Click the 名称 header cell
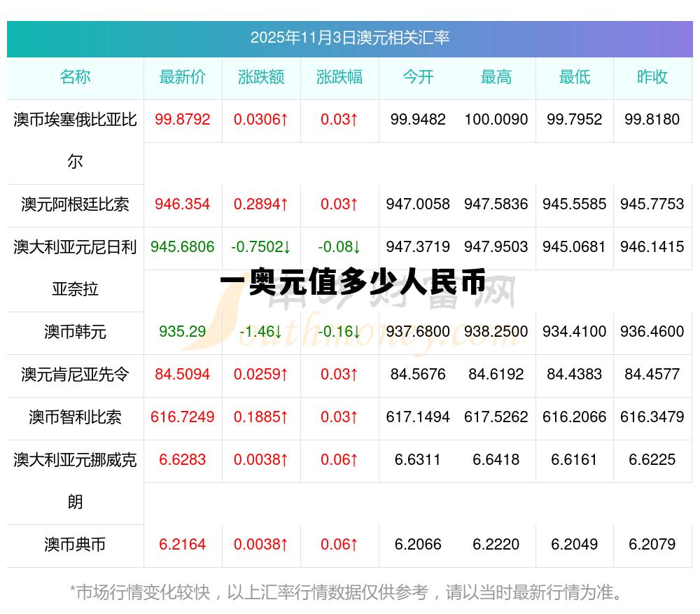Viewport: 700px width, 614px height. [x=77, y=78]
